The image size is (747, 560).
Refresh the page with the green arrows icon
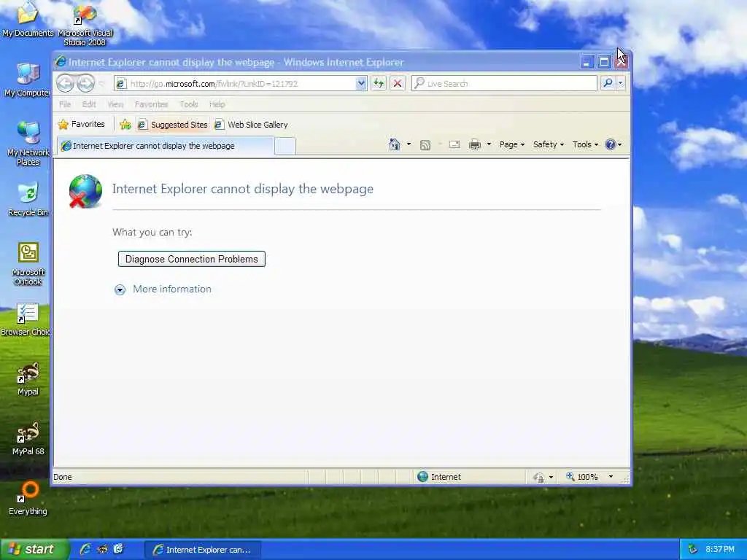pos(379,83)
